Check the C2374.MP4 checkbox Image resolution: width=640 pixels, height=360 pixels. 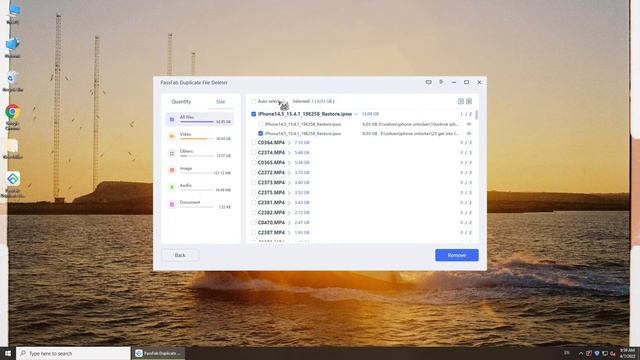click(x=253, y=153)
